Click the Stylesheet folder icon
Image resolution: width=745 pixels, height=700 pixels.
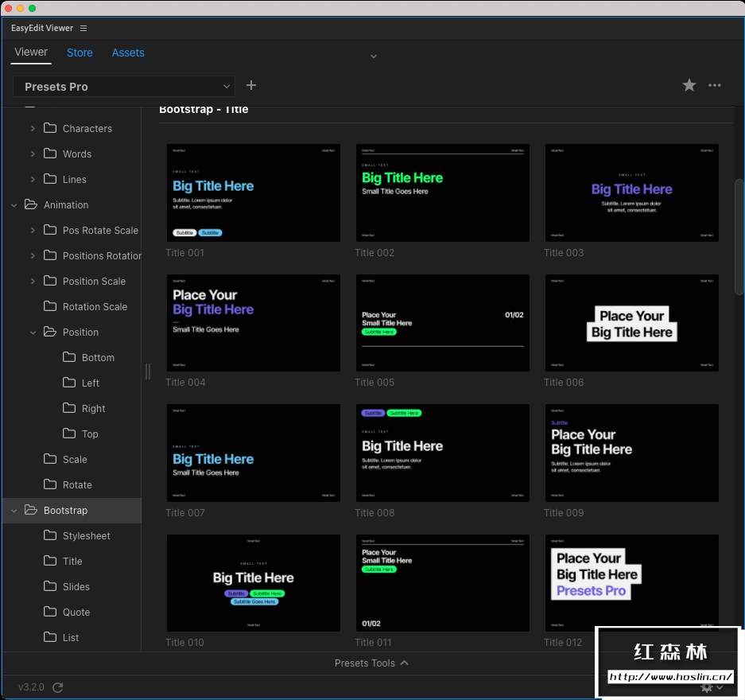pos(50,536)
